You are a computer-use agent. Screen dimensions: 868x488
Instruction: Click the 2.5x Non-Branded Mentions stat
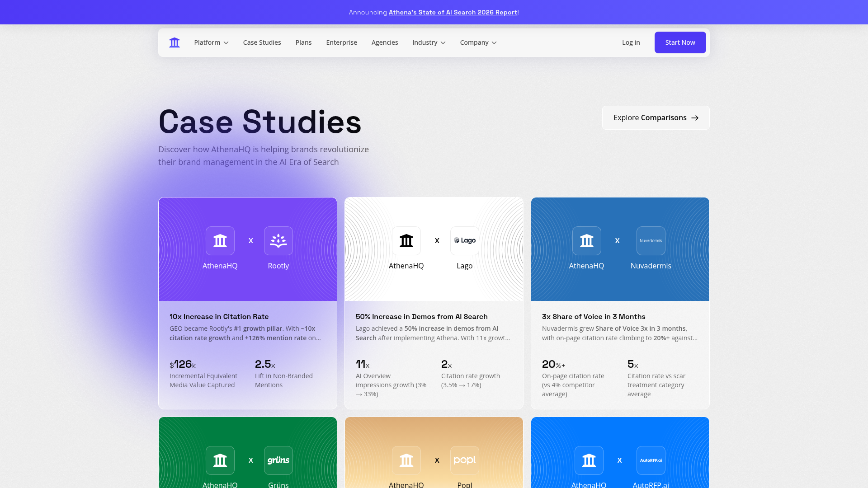(290, 374)
